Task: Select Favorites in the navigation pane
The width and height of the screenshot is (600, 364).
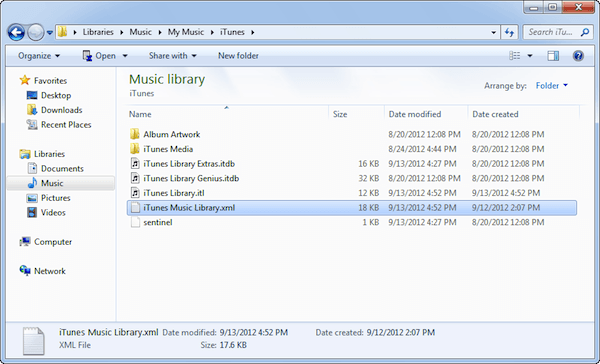Action: pyautogui.click(x=50, y=81)
